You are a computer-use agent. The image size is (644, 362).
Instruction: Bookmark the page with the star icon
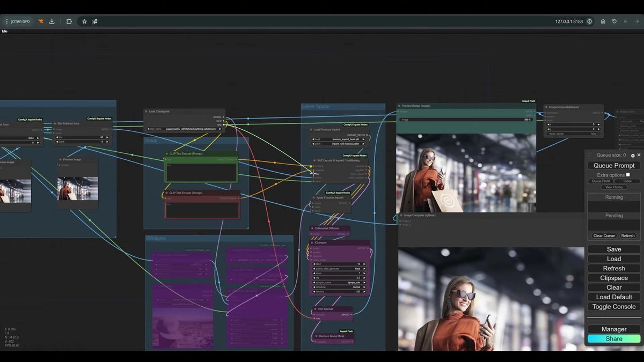click(84, 21)
